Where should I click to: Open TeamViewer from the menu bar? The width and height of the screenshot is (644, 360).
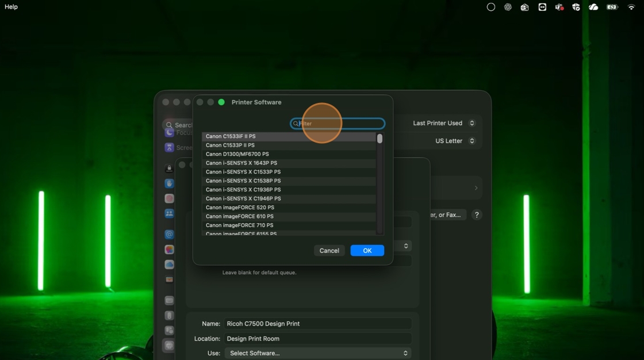coord(542,7)
